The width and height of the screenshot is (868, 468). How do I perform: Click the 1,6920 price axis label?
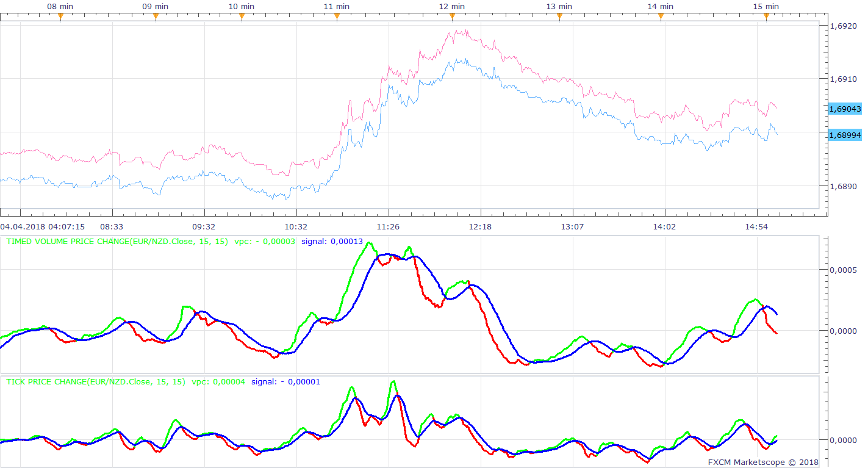(x=844, y=26)
